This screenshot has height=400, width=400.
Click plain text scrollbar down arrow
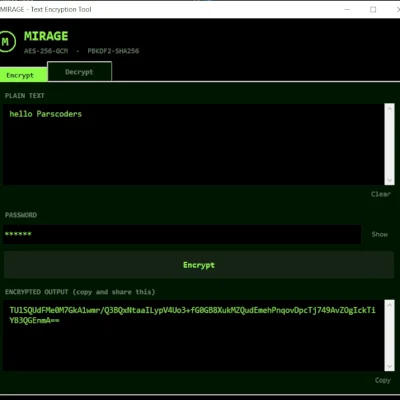[x=389, y=180]
